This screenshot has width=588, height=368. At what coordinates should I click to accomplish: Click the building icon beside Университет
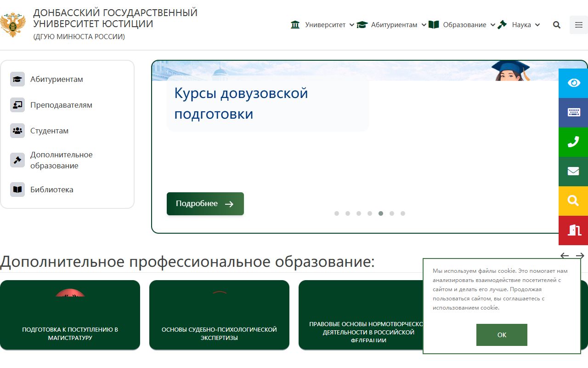coord(295,25)
